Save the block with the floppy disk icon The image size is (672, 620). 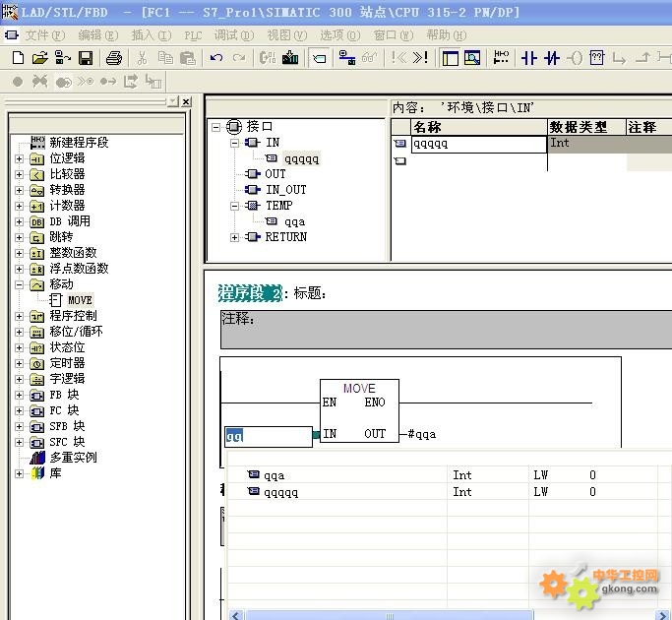click(x=86, y=57)
